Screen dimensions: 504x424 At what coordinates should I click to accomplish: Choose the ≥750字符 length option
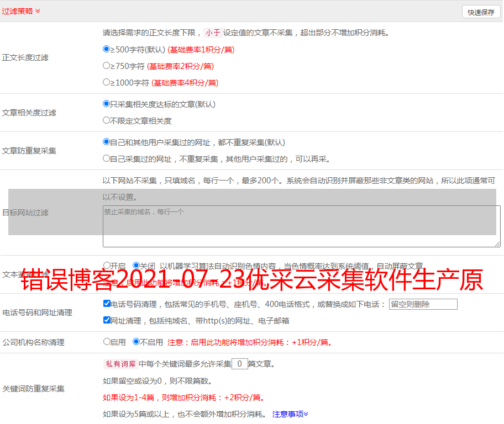pos(106,66)
